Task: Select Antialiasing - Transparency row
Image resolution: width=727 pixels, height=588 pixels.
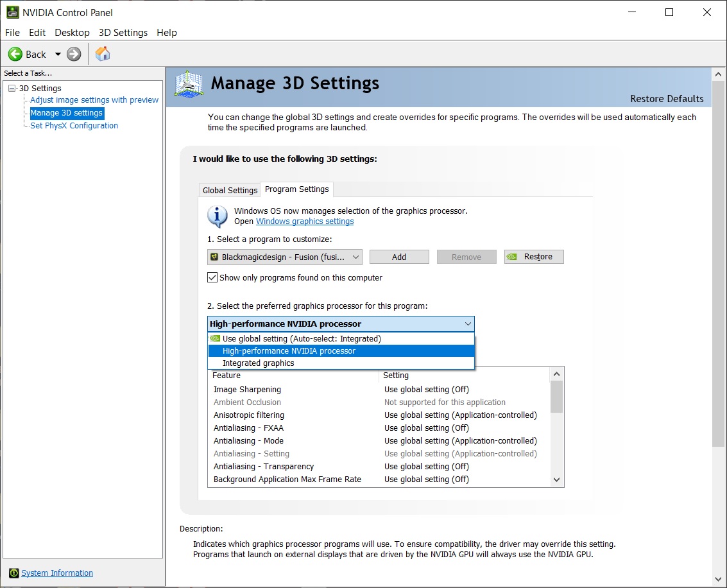Action: (379, 467)
